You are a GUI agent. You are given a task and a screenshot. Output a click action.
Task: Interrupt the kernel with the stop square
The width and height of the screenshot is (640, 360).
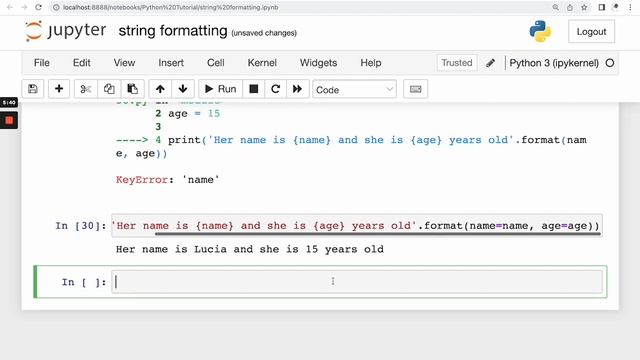click(253, 89)
